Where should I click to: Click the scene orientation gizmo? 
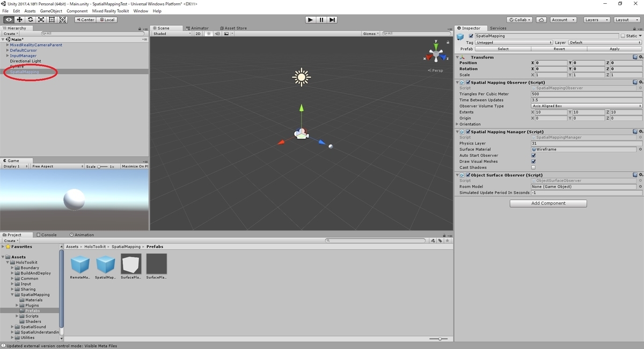coord(437,54)
